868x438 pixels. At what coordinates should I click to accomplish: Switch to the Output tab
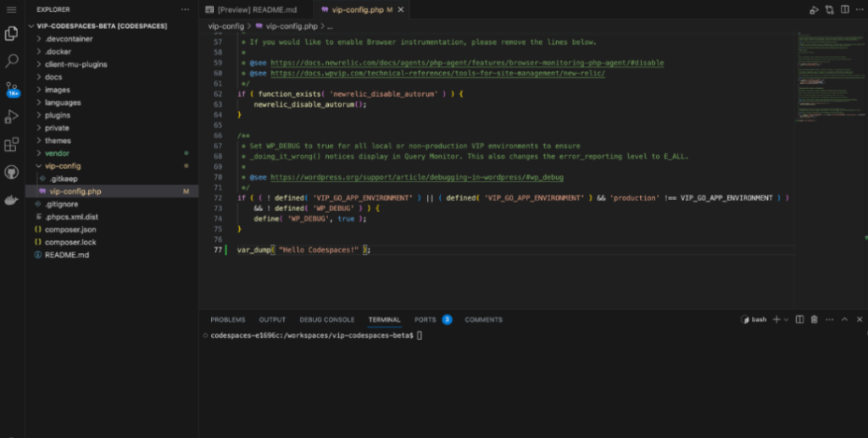tap(272, 319)
